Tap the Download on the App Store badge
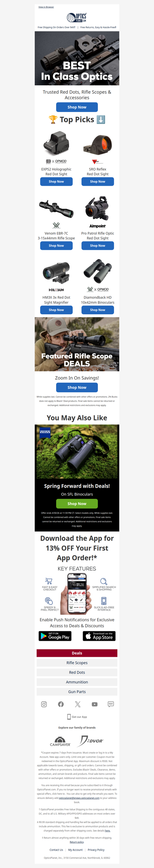This screenshot has height=868, width=154. tap(99, 636)
